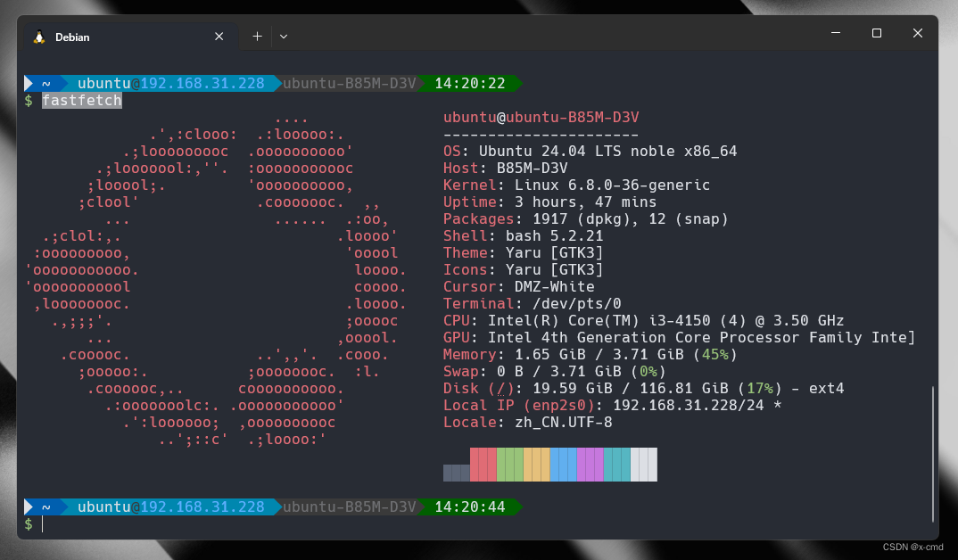Click the Uptime value 3 hours, 47 mins
The height and width of the screenshot is (560, 958).
[585, 202]
